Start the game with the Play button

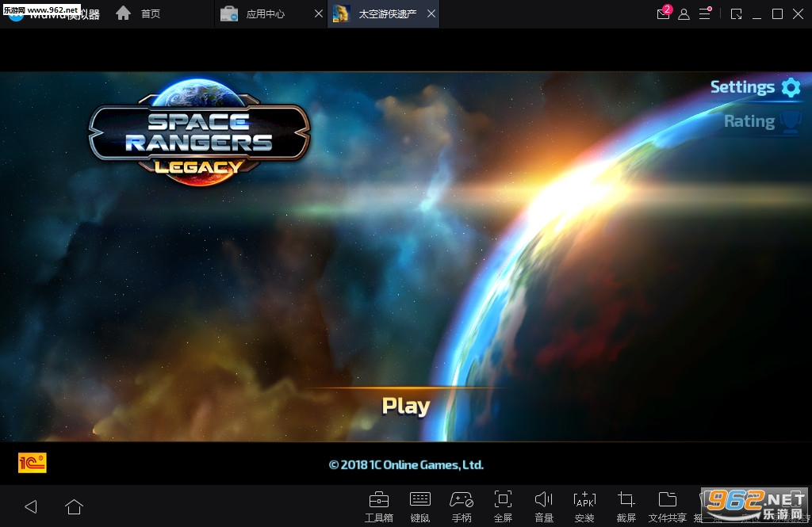coord(405,407)
